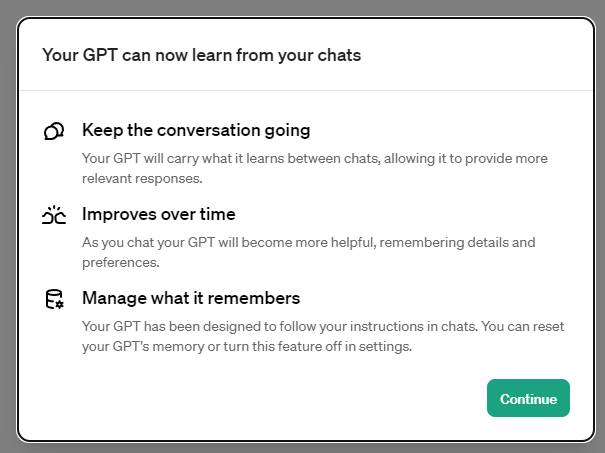Click the Keep the conversation going heading
605x453 pixels.
[196, 130]
